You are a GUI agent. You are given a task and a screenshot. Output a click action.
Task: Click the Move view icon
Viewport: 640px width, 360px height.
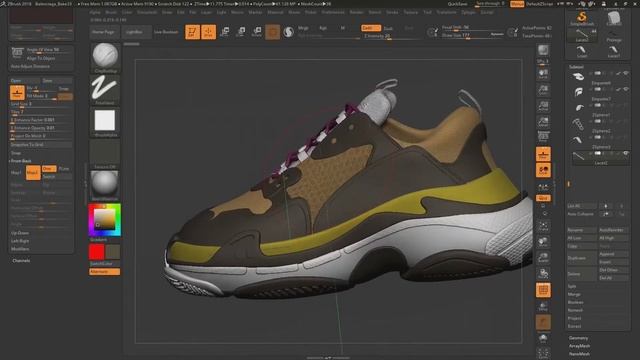point(543,242)
